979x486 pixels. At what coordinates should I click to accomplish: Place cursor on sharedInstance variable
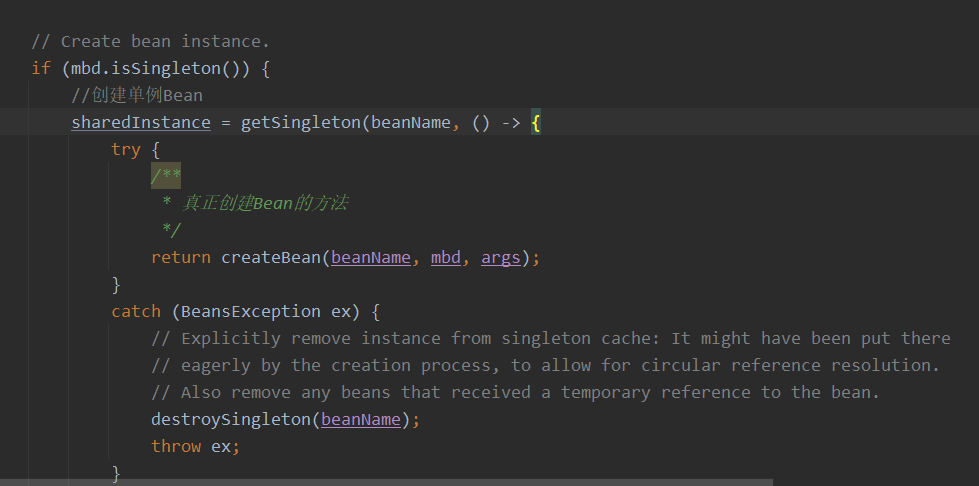(141, 123)
